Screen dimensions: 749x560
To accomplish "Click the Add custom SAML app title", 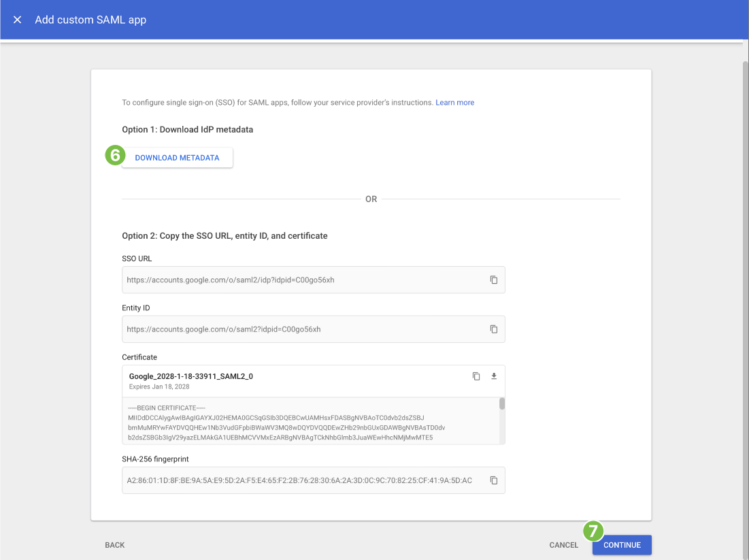I will [x=90, y=20].
